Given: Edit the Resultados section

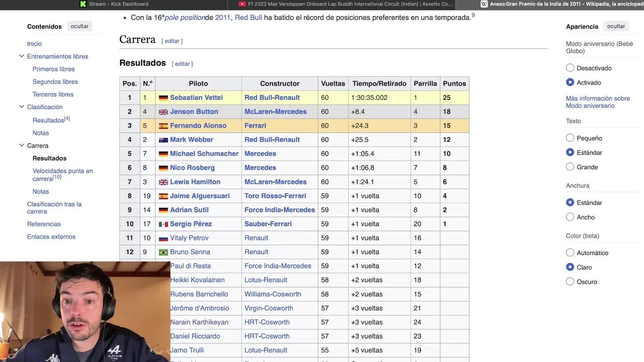Looking at the screenshot, I should [x=182, y=64].
